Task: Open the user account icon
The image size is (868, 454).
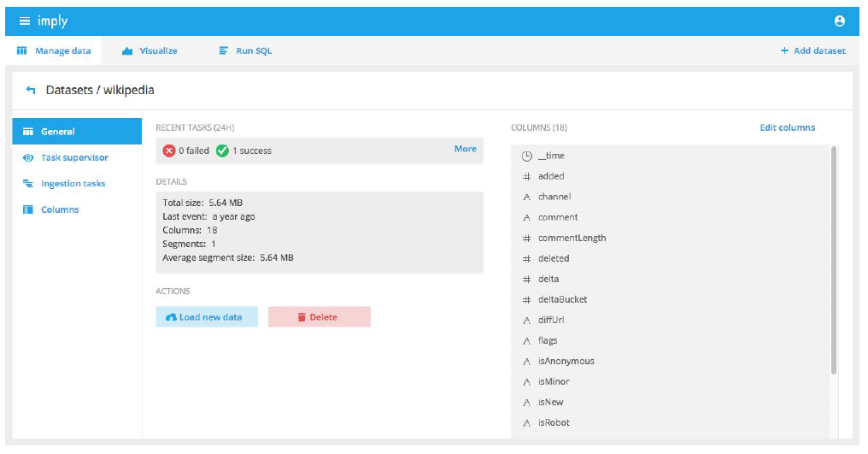Action: click(839, 21)
